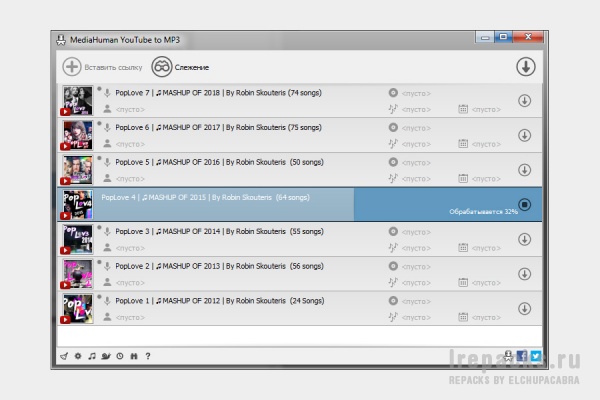Image resolution: width=600 pixels, height=400 pixels.
Task: Open PopLove 1 thumbnail image
Action: (x=78, y=309)
